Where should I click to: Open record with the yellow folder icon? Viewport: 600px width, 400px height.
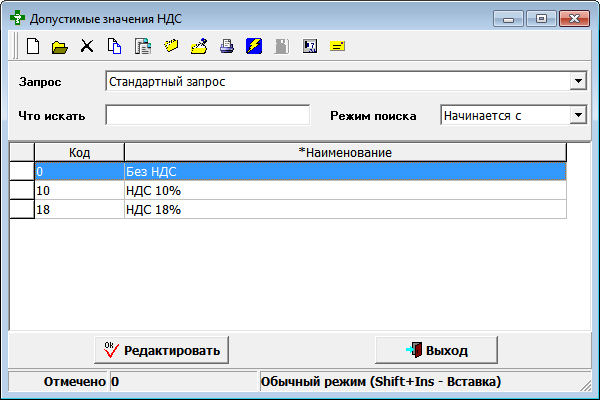click(60, 47)
